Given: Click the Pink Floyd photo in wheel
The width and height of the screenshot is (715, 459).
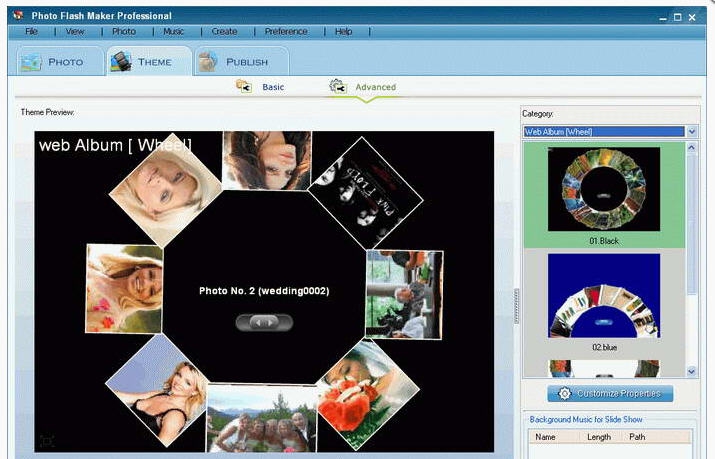Looking at the screenshot, I should 365,193.
